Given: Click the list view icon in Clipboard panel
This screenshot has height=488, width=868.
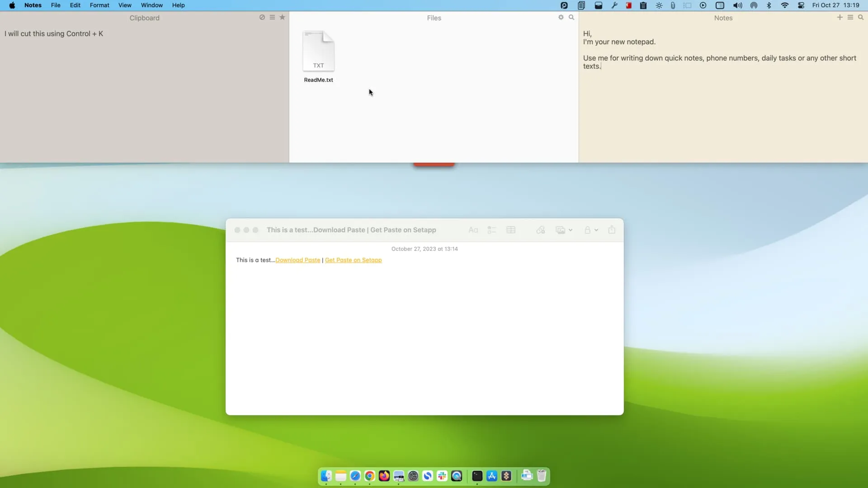Looking at the screenshot, I should pos(273,17).
